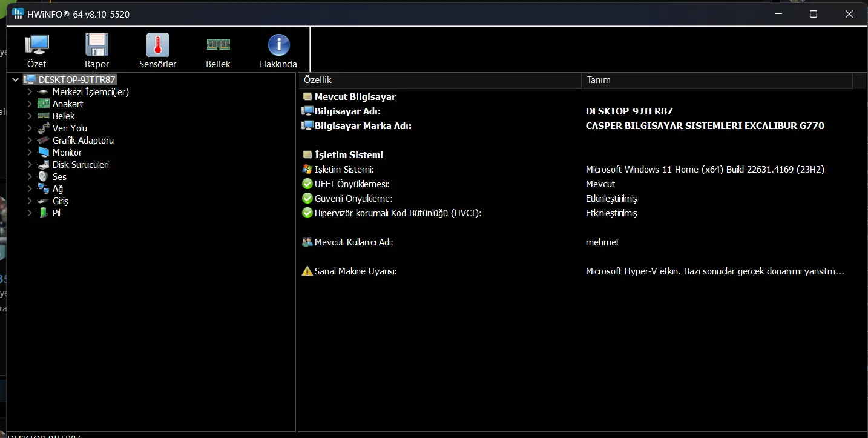Viewport: 868px width, 438px height.
Task: Click the HWiNFO app icon in title bar
Action: coord(18,13)
